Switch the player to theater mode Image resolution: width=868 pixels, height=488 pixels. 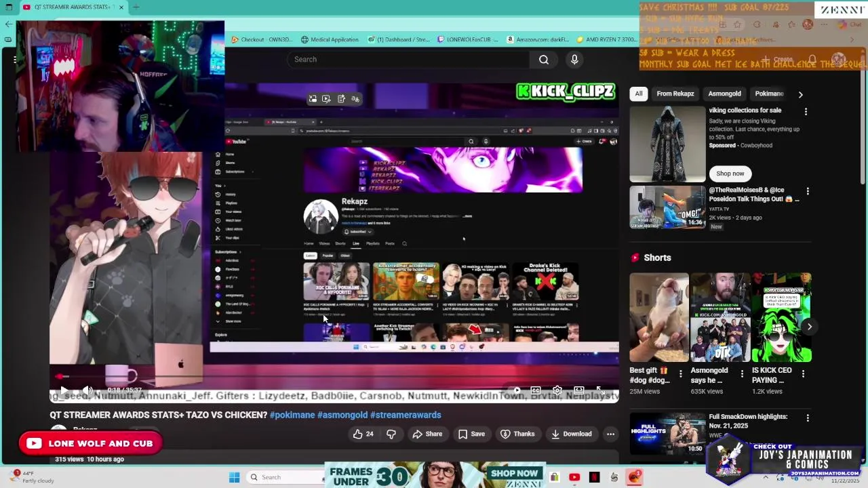(579, 390)
